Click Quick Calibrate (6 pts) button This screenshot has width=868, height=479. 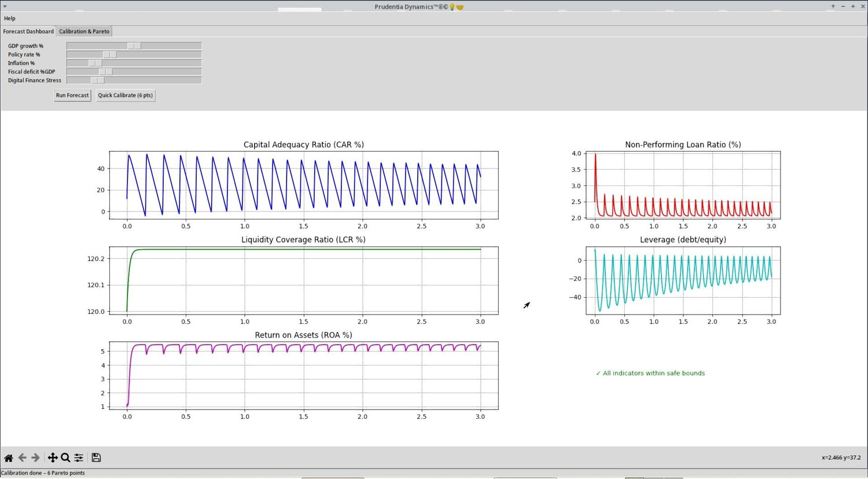pos(126,96)
